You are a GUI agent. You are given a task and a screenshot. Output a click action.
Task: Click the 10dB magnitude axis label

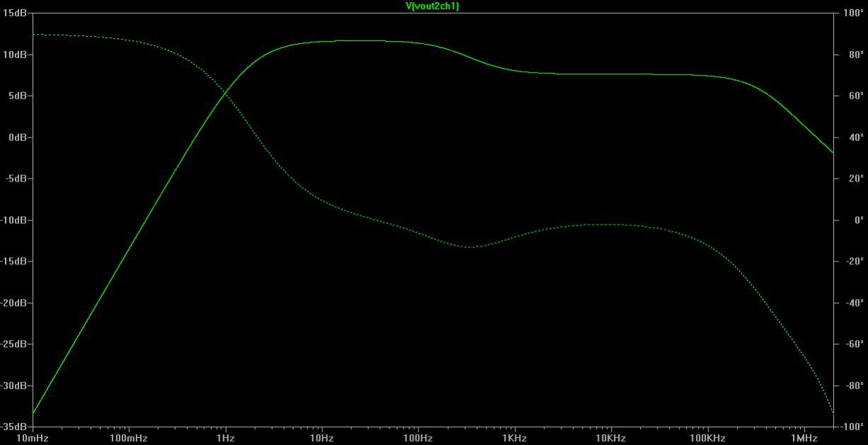[x=15, y=55]
